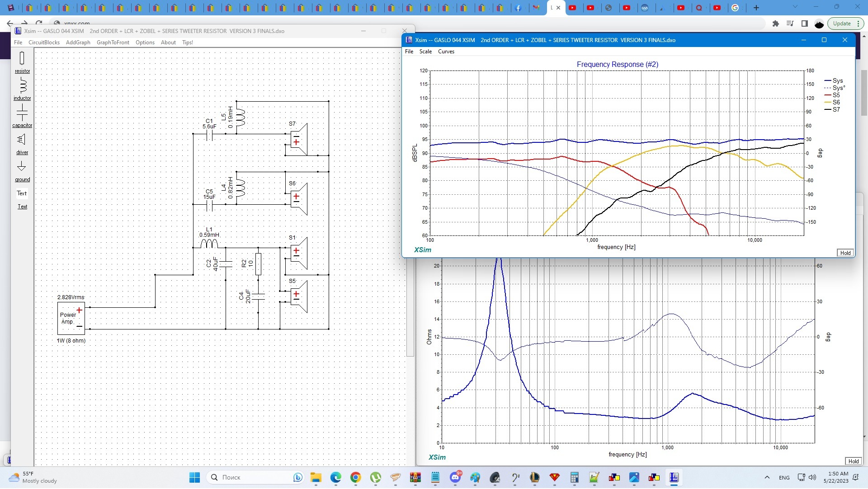This screenshot has width=868, height=489.
Task: Open the About menu
Action: pos(168,42)
